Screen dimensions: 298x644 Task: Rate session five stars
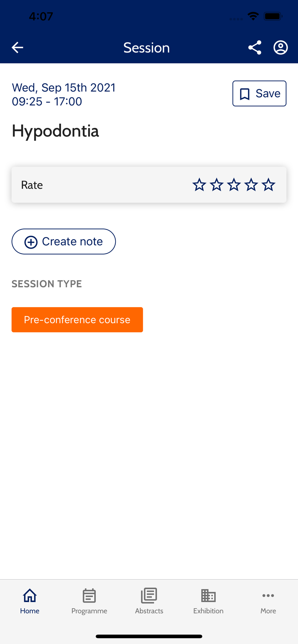click(x=268, y=185)
